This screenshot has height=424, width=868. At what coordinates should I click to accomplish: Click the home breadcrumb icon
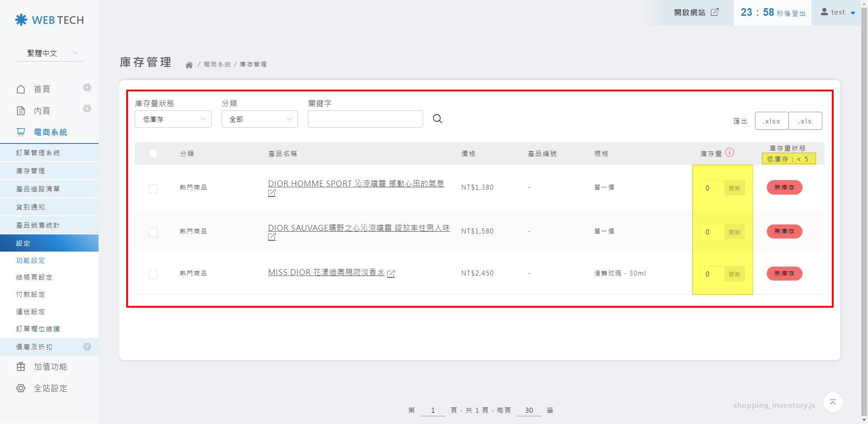[189, 65]
